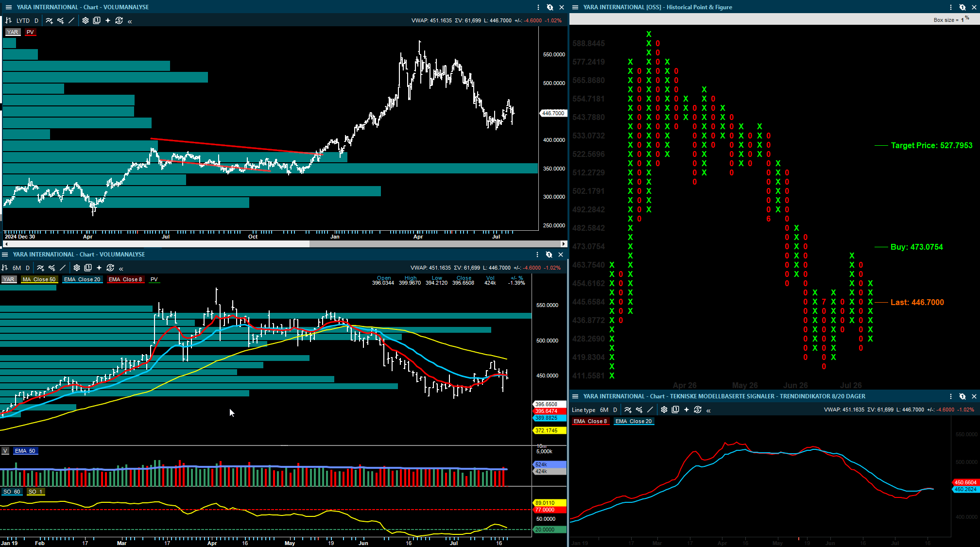Toggle MA Close 50 legend tag
This screenshot has width=980, height=547.
click(39, 279)
